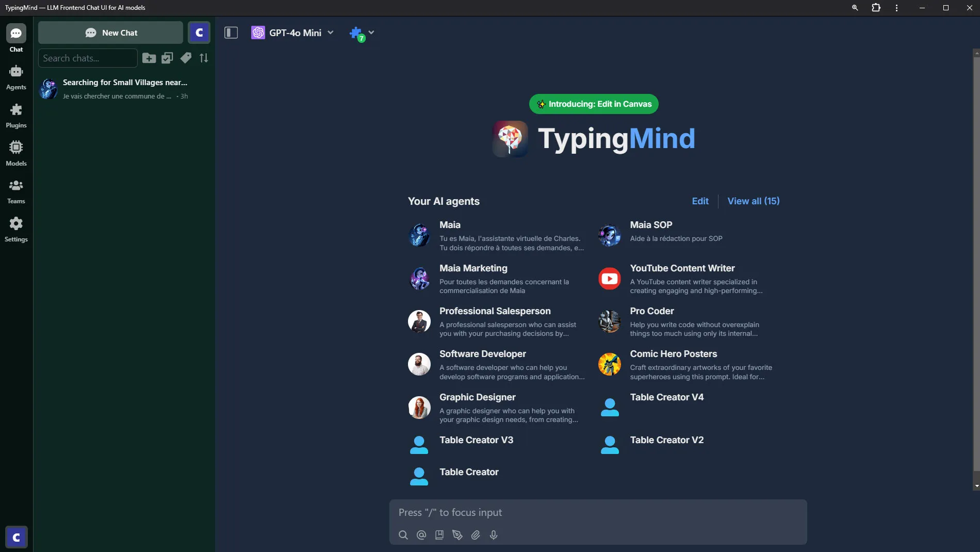The height and width of the screenshot is (552, 980).
Task: Open the prompt library bookmark icon
Action: click(x=439, y=535)
